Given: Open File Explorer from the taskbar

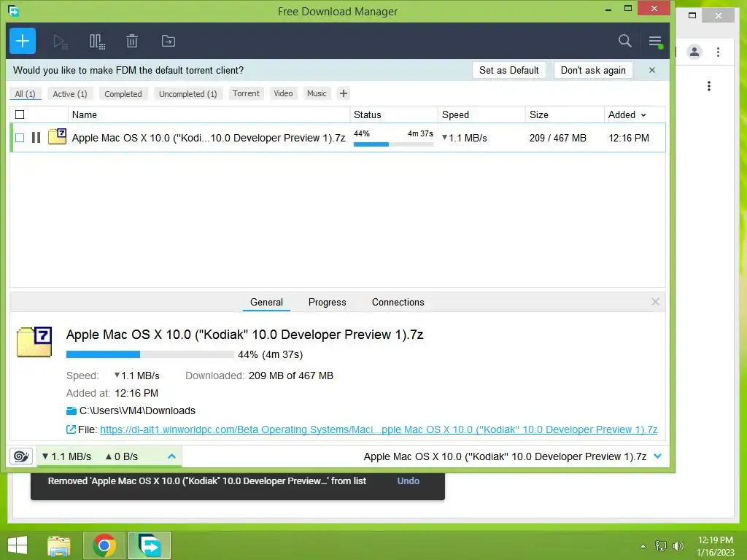Looking at the screenshot, I should 59,545.
